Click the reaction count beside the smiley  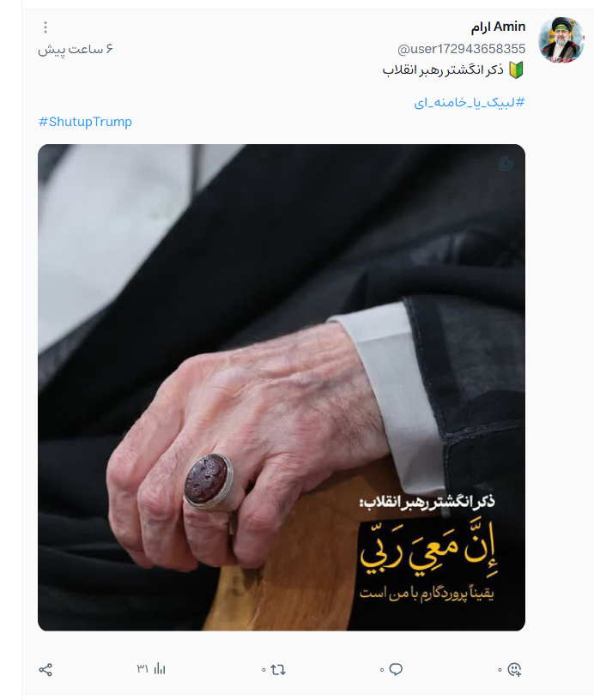coord(500,670)
